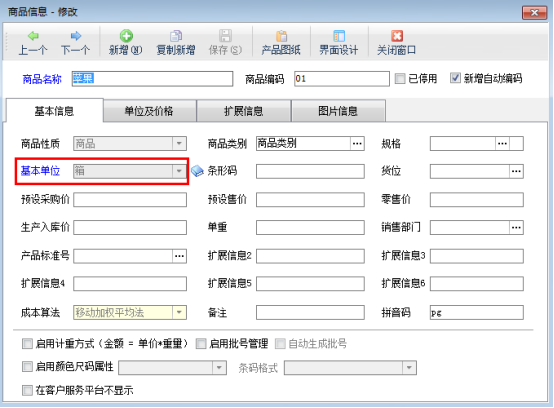Go to next item with 下一个 arrow
The image size is (554, 408).
(x=76, y=36)
